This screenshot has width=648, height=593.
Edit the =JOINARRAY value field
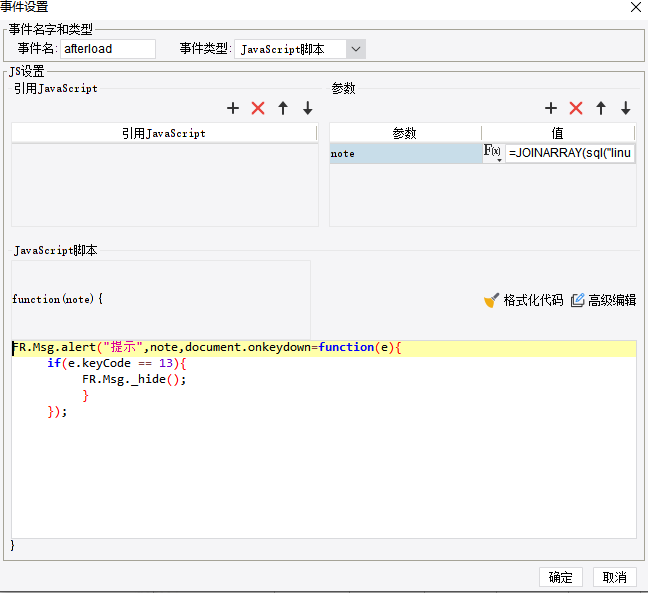(x=570, y=153)
